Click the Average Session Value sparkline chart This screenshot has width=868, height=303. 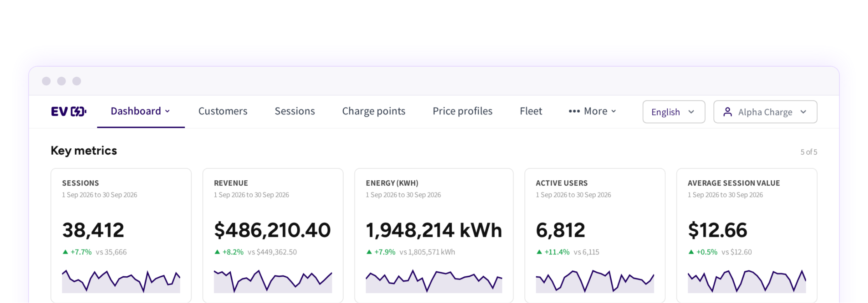pos(747,281)
